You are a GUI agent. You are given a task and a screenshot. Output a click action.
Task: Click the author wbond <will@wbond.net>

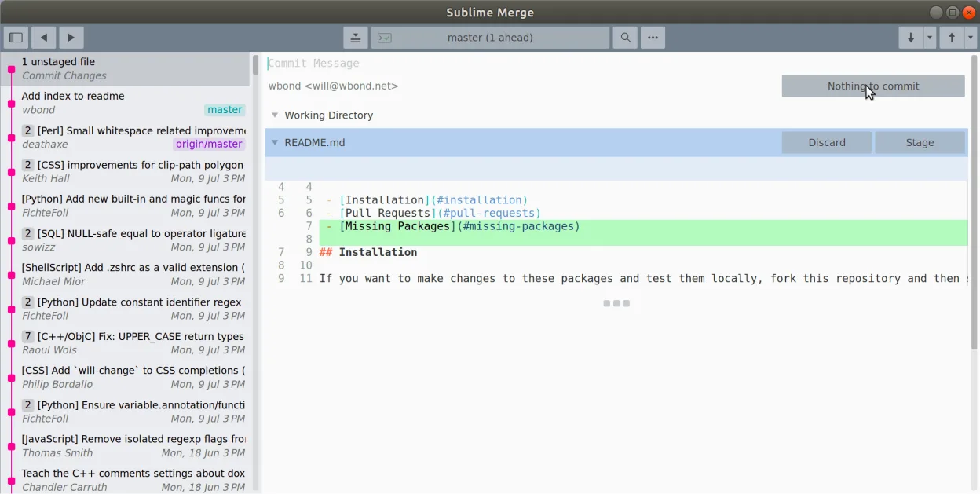(x=333, y=86)
